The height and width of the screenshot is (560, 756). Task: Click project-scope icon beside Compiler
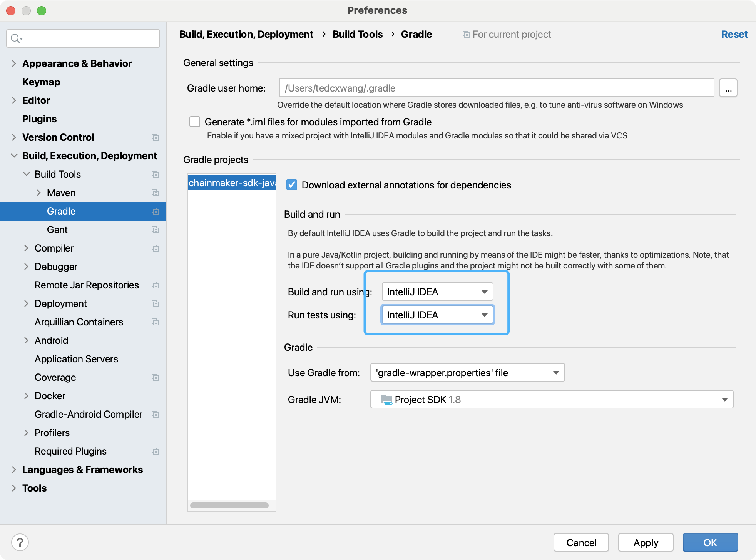pos(155,248)
